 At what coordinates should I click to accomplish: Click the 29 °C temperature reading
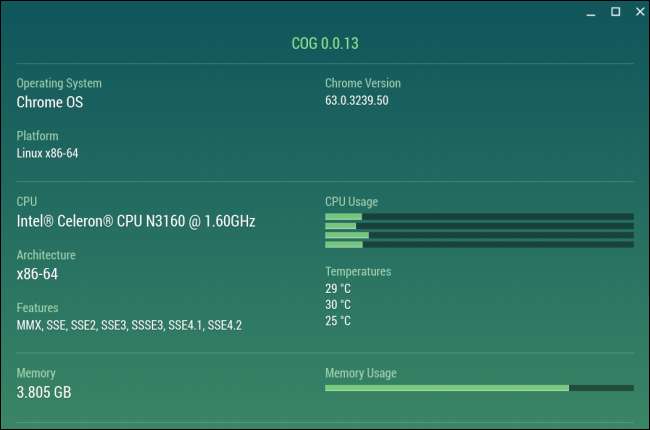click(x=338, y=289)
